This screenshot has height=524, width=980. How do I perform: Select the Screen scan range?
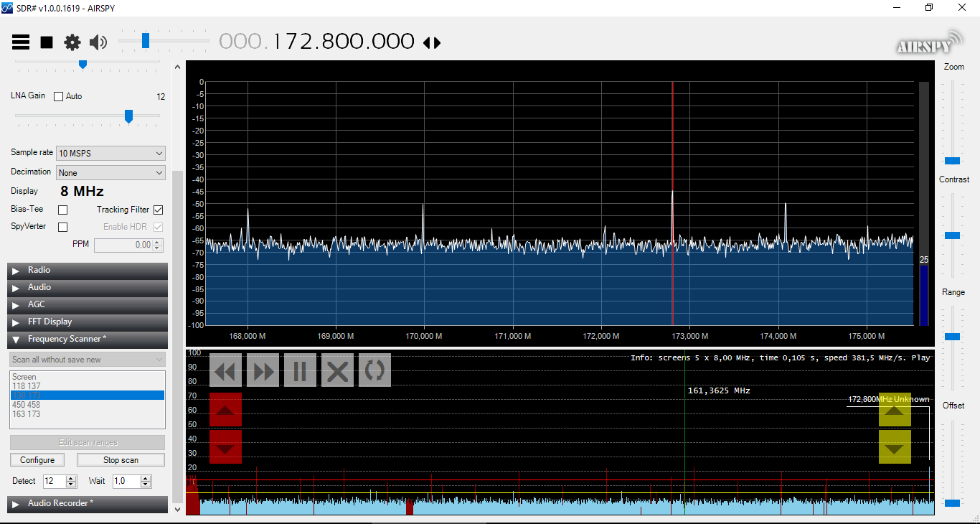(88, 377)
